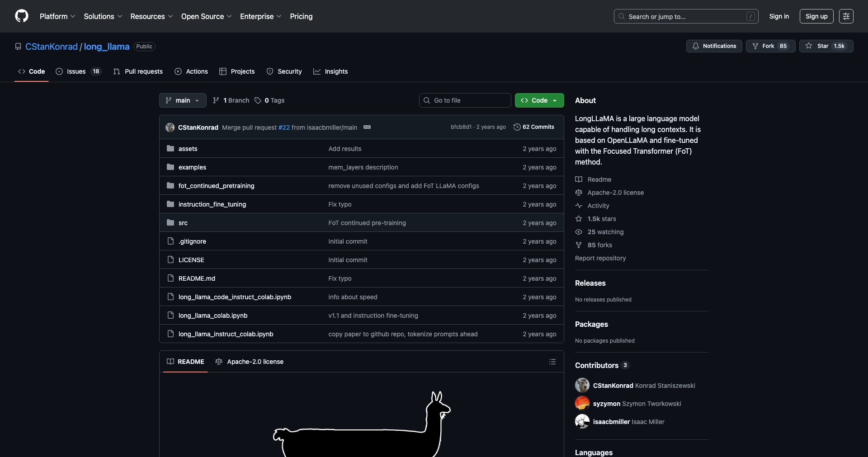View the 1 Branch link
The height and width of the screenshot is (457, 868).
(x=231, y=100)
